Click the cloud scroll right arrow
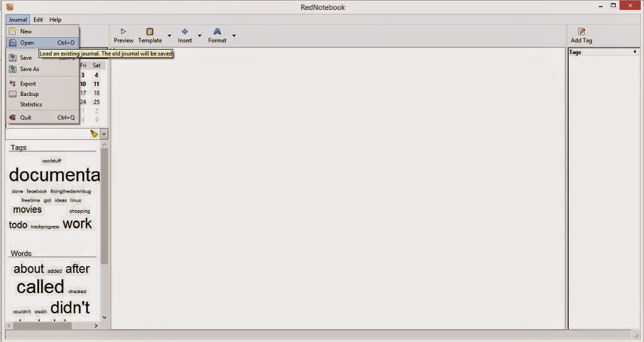Viewport: 644px width, 342px height. (x=96, y=326)
